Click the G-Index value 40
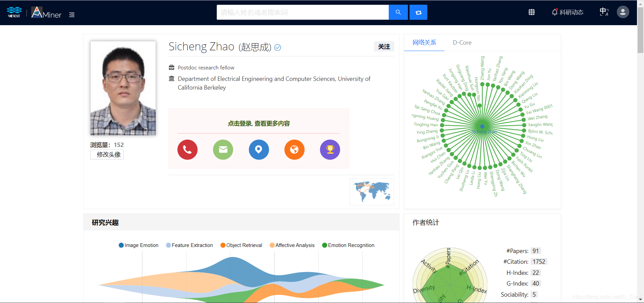The height and width of the screenshot is (303, 644). 536,284
